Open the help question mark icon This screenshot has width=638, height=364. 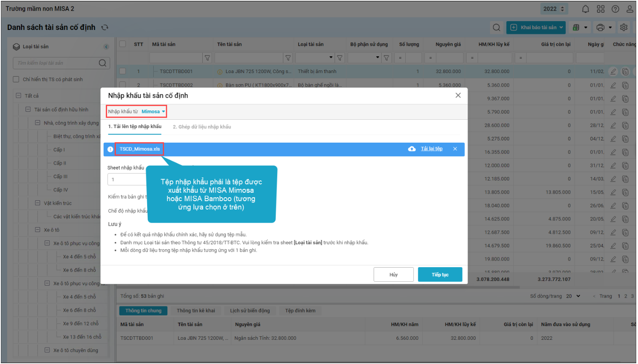[616, 9]
